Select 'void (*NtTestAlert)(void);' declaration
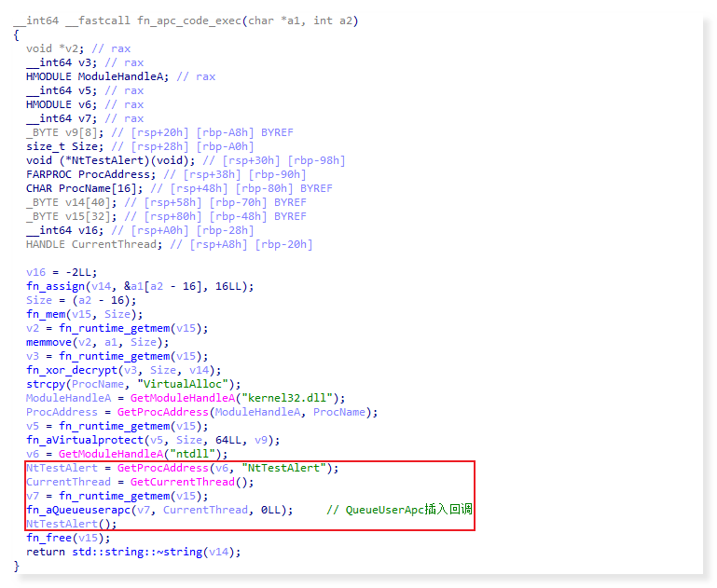Viewport: 717px width, 588px height. 111,161
